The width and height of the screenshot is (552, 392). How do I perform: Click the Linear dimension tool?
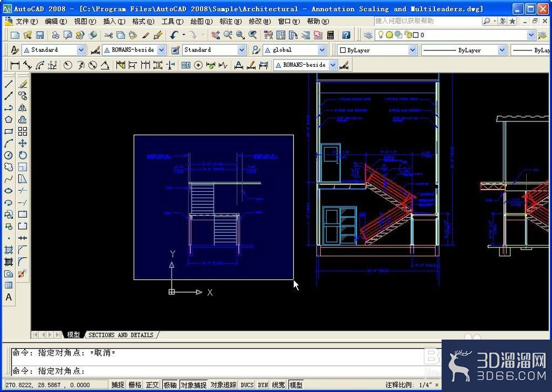pyautogui.click(x=15, y=65)
